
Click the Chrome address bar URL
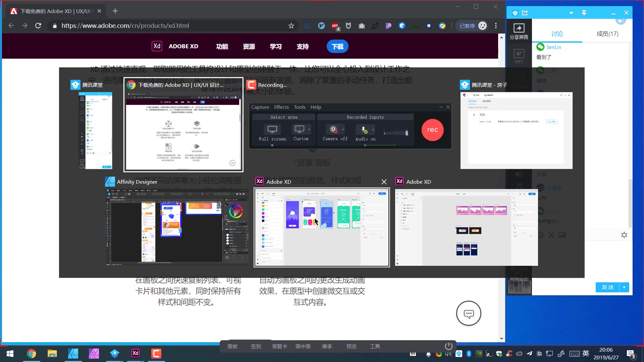click(125, 25)
